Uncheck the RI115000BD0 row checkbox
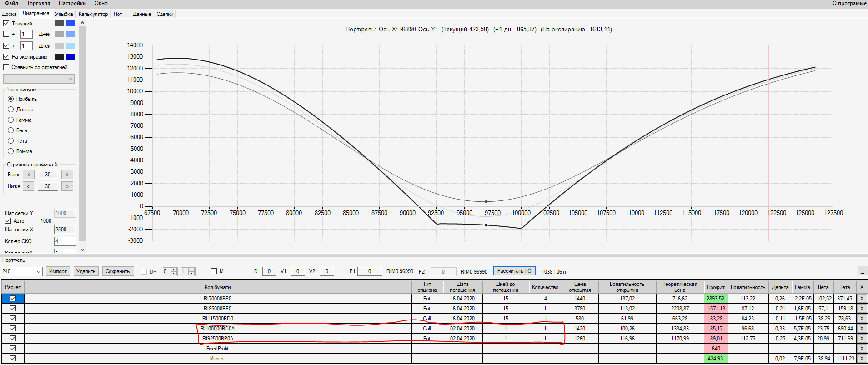Screen dimensions: 868x365 pyautogui.click(x=13, y=319)
